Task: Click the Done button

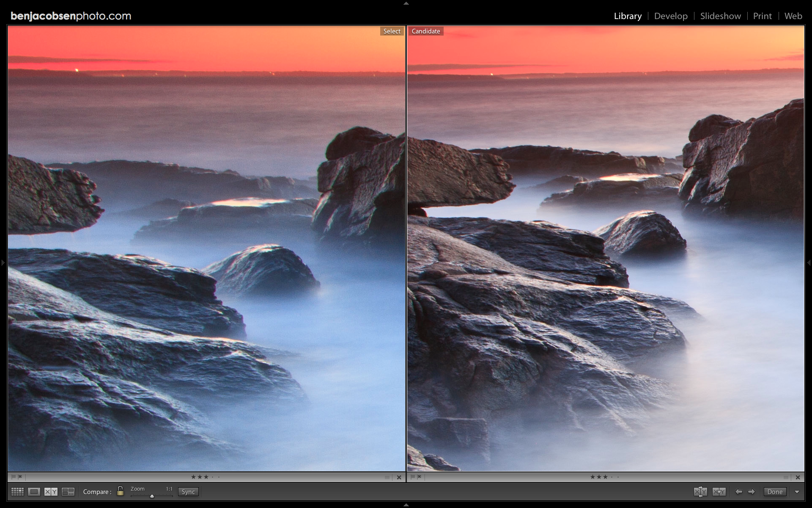Action: [x=775, y=491]
